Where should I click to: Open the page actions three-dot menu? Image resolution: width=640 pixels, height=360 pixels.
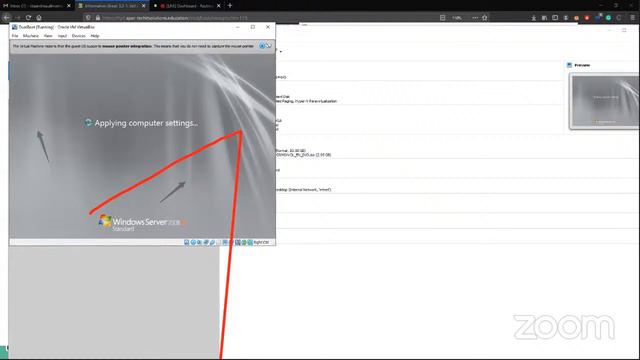pos(475,18)
